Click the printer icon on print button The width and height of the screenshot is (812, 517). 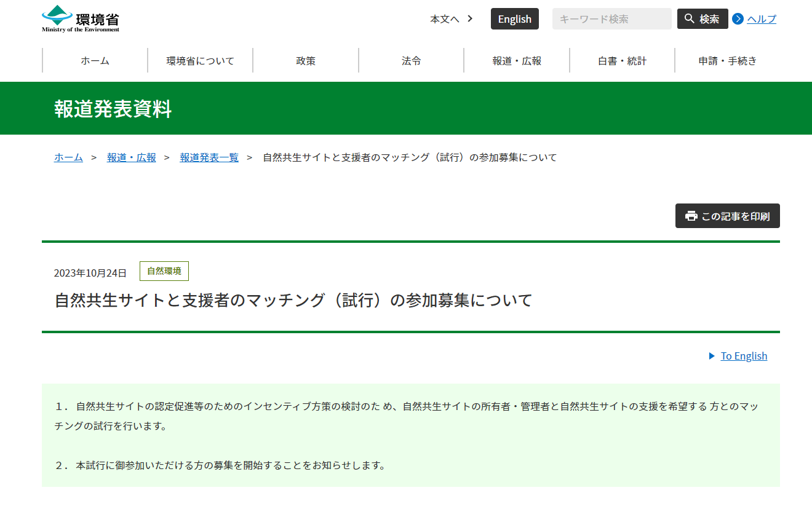tap(691, 216)
